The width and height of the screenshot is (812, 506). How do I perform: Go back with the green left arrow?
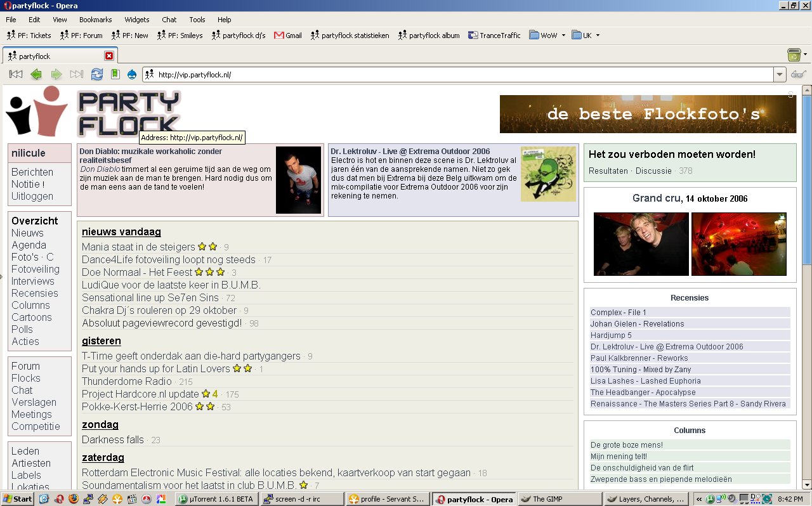36,75
